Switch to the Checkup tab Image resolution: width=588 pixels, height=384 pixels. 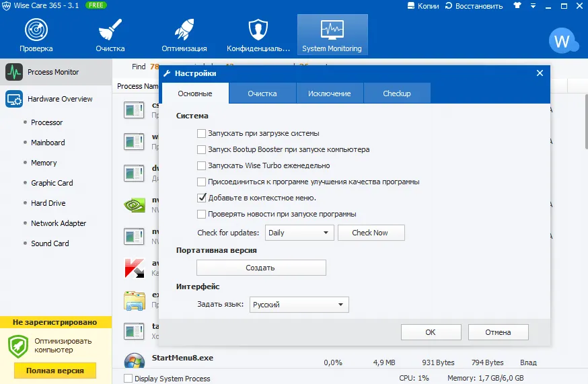point(397,93)
